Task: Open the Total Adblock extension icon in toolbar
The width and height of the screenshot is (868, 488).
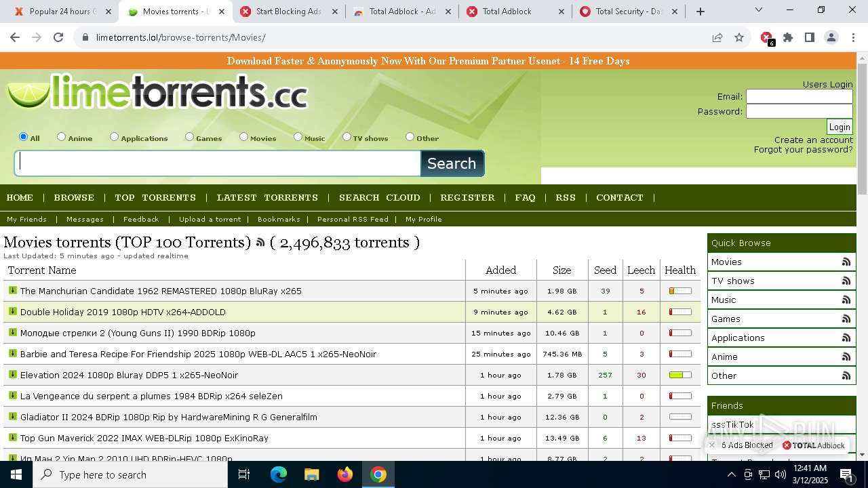Action: (767, 38)
